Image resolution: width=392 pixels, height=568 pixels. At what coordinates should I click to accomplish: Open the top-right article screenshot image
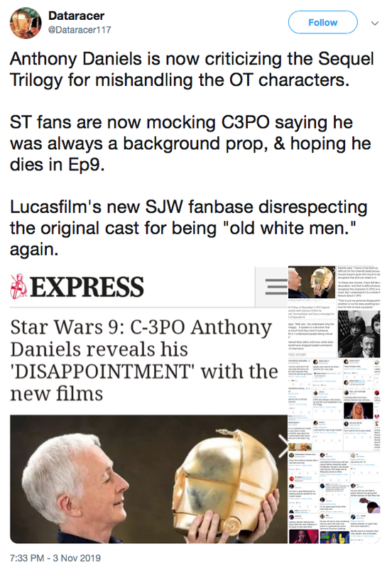click(x=334, y=312)
